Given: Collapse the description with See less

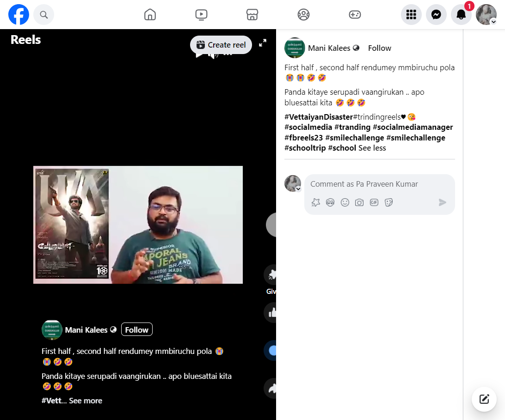Looking at the screenshot, I should [x=372, y=148].
